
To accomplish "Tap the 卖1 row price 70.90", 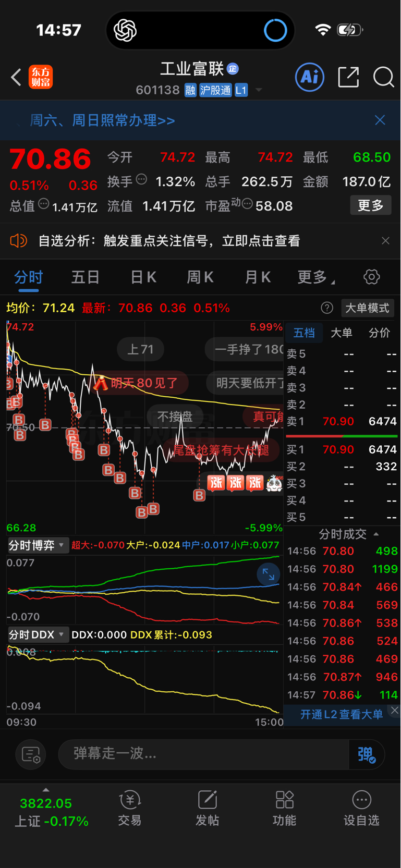I will (338, 421).
